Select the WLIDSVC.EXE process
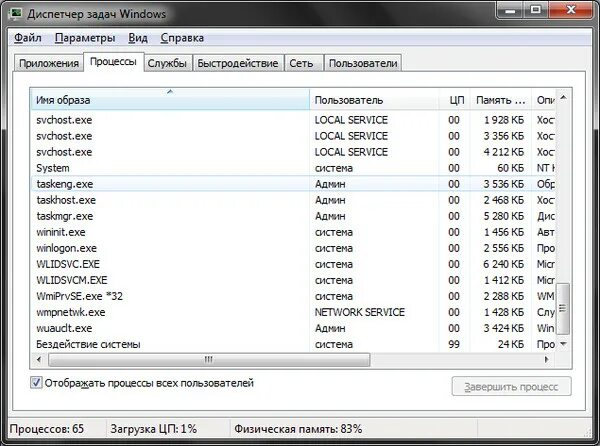Image resolution: width=600 pixels, height=446 pixels. [x=293, y=264]
